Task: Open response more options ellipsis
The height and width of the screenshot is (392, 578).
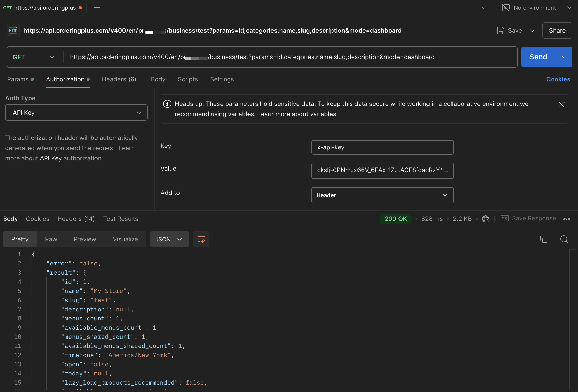Action: (x=566, y=219)
